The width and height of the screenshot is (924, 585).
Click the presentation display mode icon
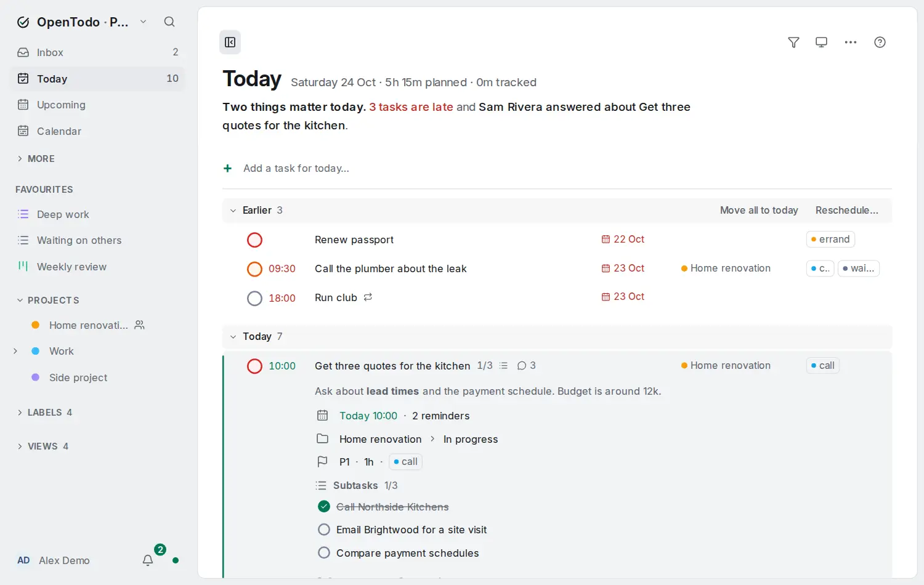[x=821, y=42]
